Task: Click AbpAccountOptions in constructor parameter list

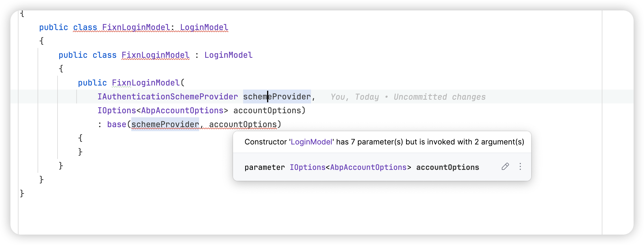Action: pyautogui.click(x=182, y=110)
